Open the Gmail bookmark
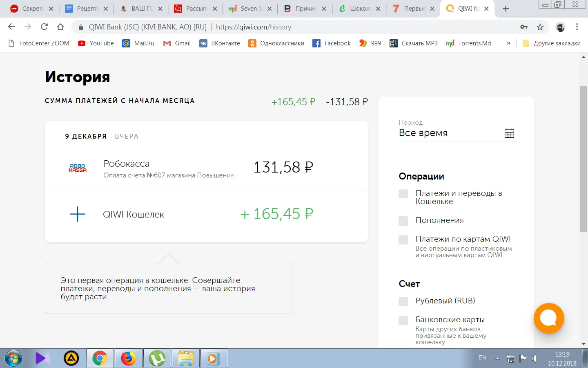Screen dimensions: 588x368 point(177,43)
